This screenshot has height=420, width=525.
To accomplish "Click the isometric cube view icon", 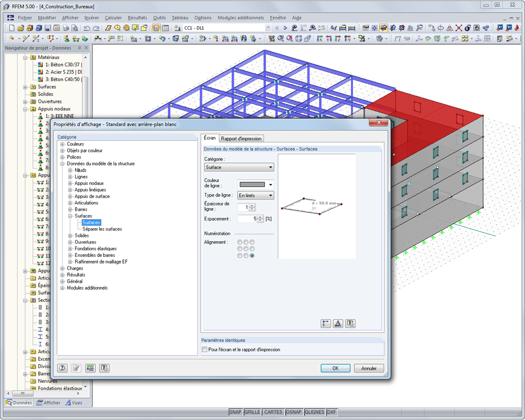I will click(x=299, y=39).
